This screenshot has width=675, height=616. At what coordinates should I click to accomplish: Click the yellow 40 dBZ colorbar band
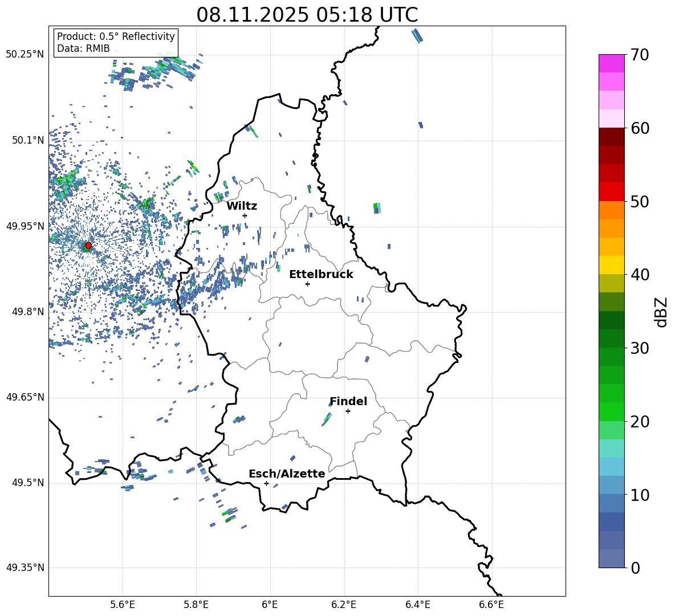point(611,265)
